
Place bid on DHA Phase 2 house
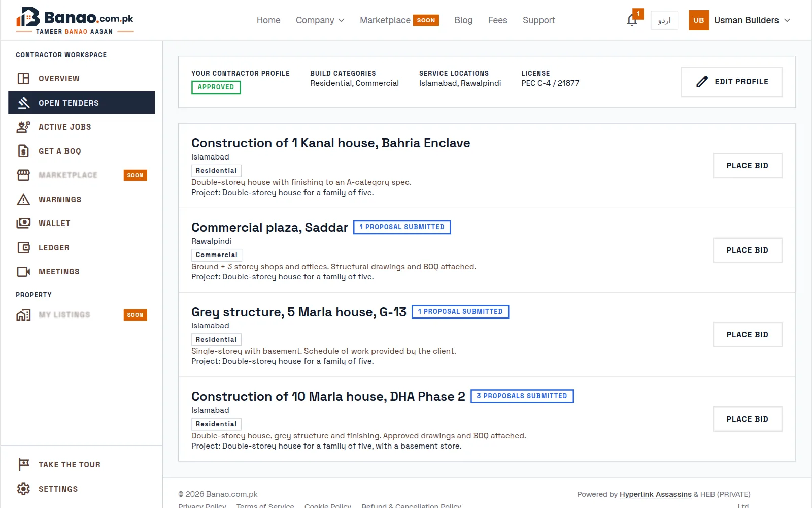pyautogui.click(x=748, y=419)
